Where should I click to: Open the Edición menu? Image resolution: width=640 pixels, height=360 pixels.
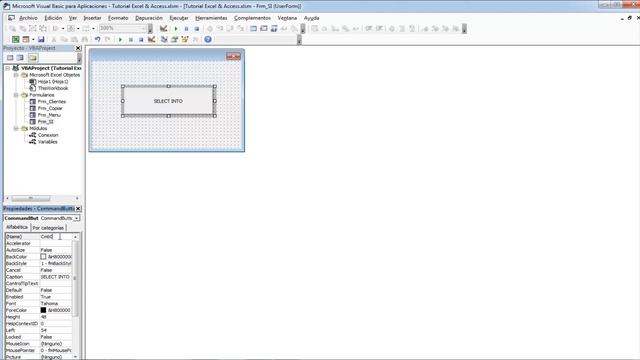pyautogui.click(x=53, y=18)
